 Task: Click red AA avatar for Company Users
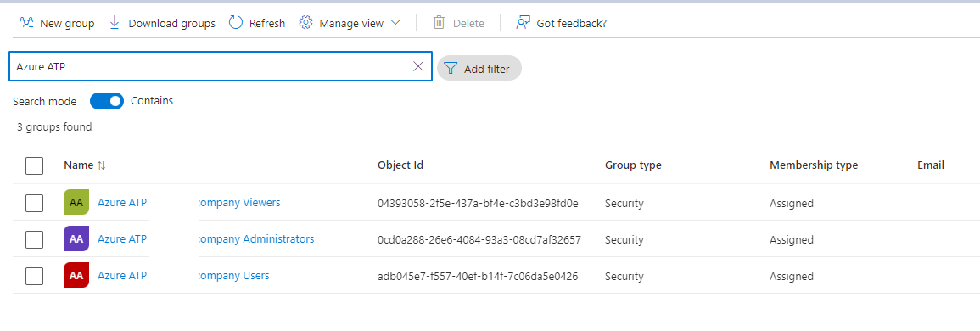pyautogui.click(x=76, y=275)
